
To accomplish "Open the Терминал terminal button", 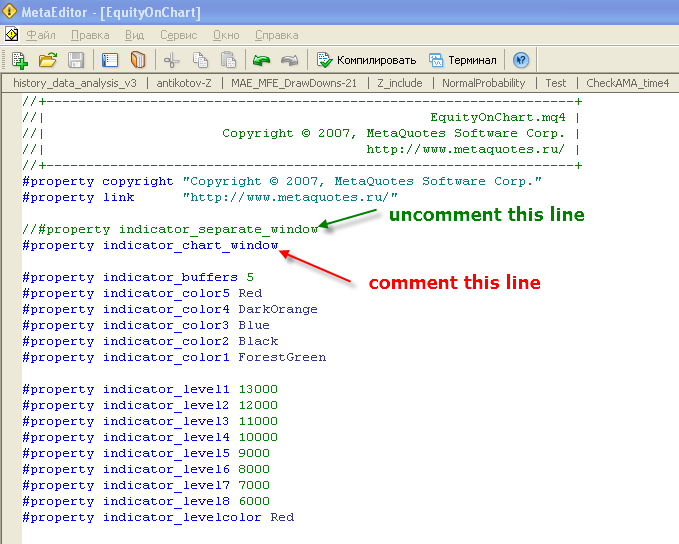I will [x=462, y=60].
